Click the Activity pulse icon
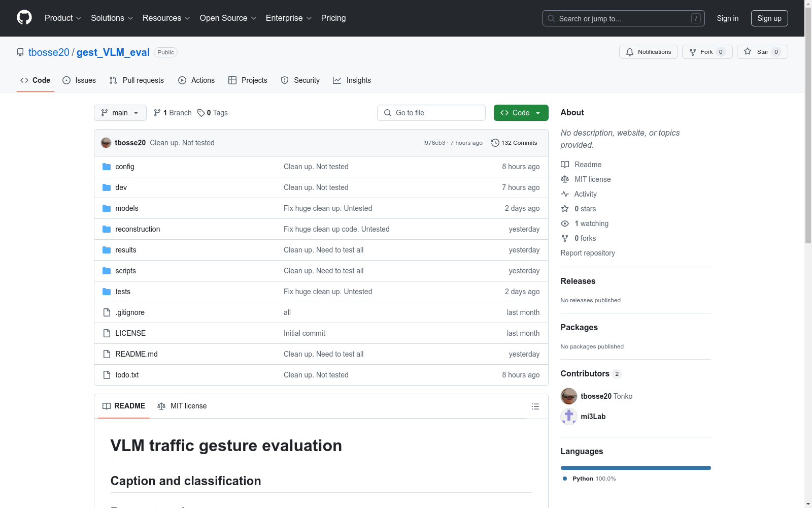The height and width of the screenshot is (508, 812). tap(565, 194)
